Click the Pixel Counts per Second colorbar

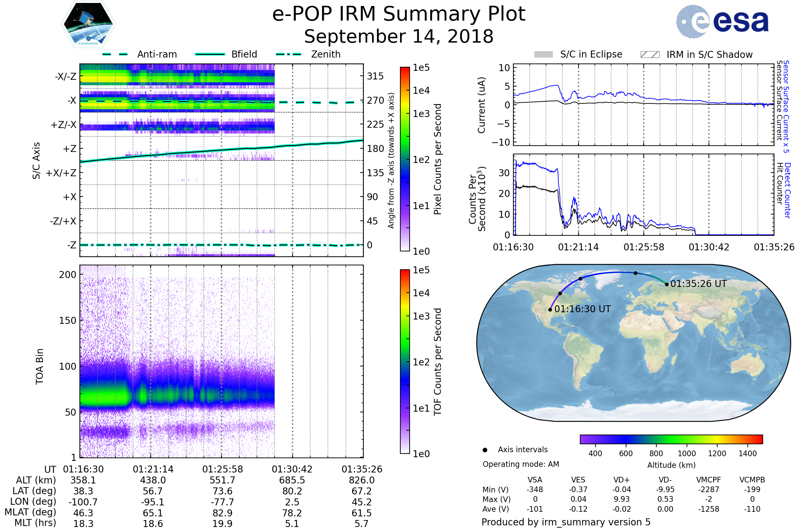coord(405,159)
